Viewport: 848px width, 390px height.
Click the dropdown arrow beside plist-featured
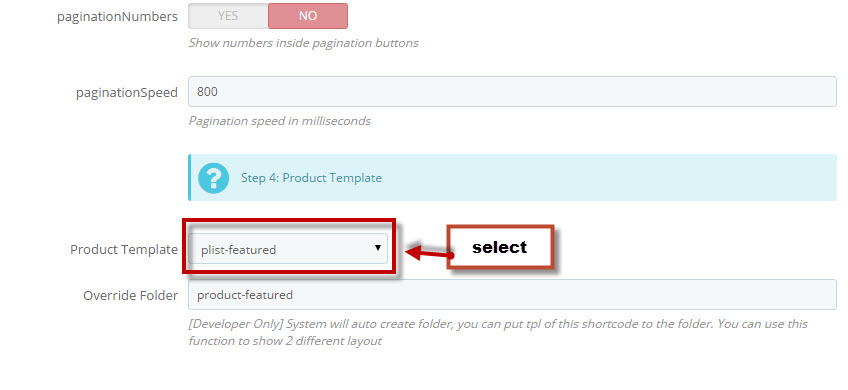coord(377,248)
